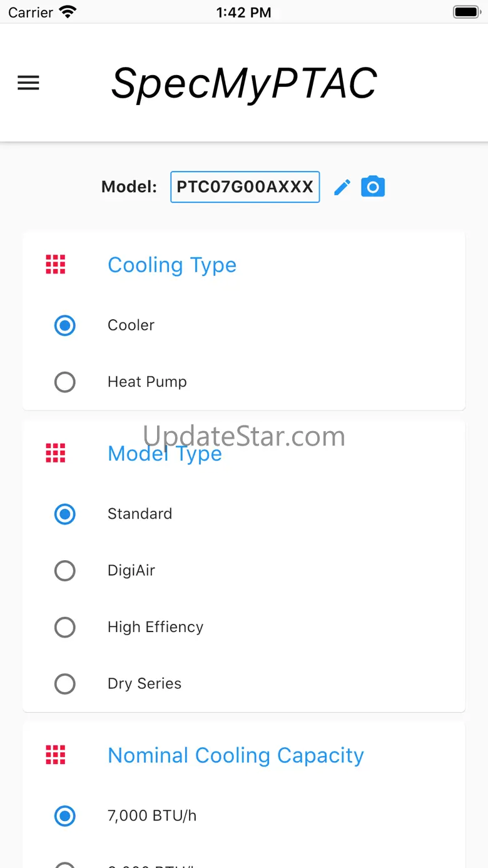Viewport: 488px width, 868px height.
Task: Tap grid icon beside Nominal Cooling Capacity
Action: pyautogui.click(x=56, y=755)
